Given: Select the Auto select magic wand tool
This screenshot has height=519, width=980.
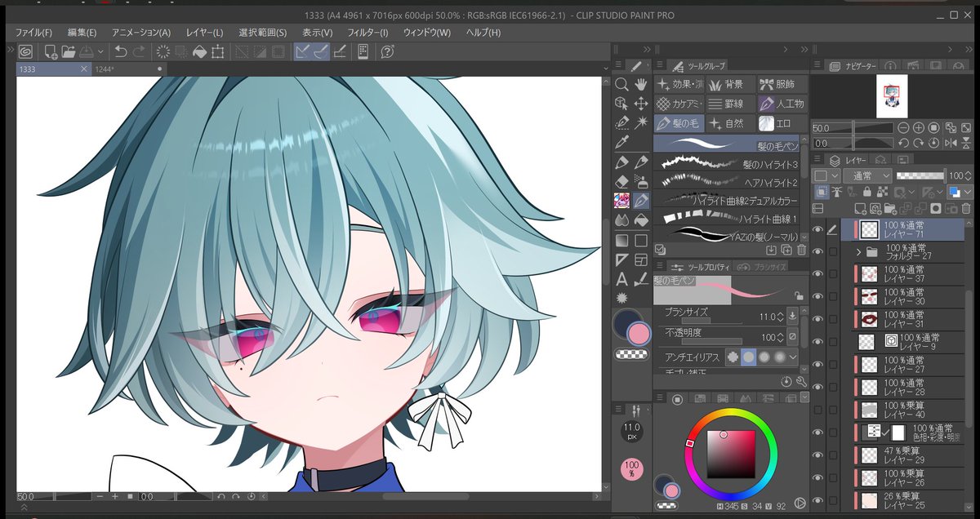Looking at the screenshot, I should pos(641,122).
